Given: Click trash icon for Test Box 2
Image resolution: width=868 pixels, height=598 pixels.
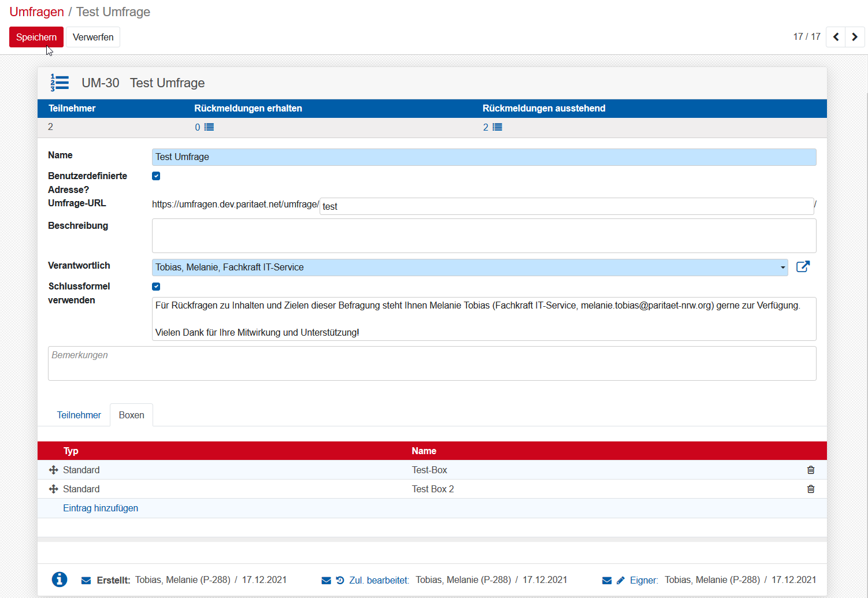Looking at the screenshot, I should [811, 489].
